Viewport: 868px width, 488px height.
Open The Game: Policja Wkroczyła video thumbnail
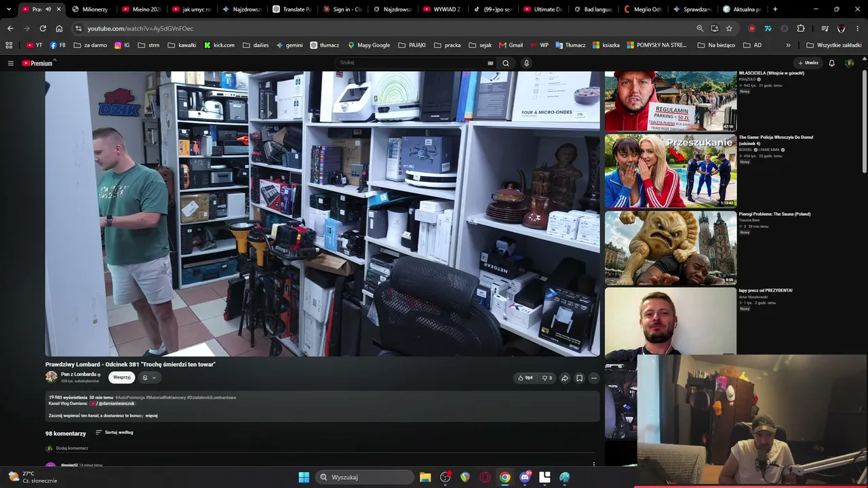(671, 171)
